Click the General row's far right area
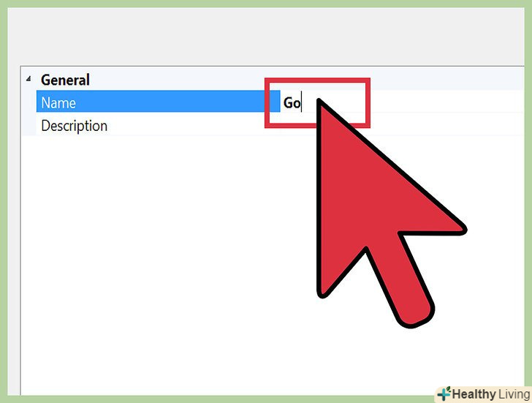Viewport: 532px width, 403px height. click(448, 79)
